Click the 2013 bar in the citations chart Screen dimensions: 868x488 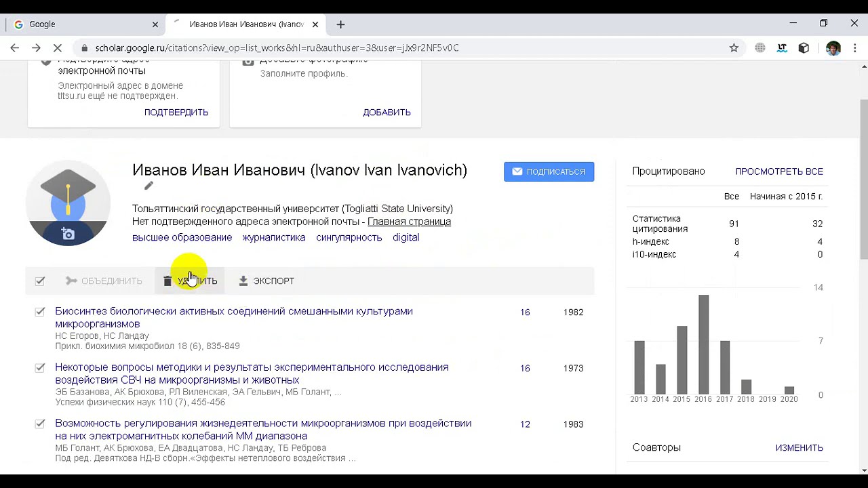(x=639, y=367)
